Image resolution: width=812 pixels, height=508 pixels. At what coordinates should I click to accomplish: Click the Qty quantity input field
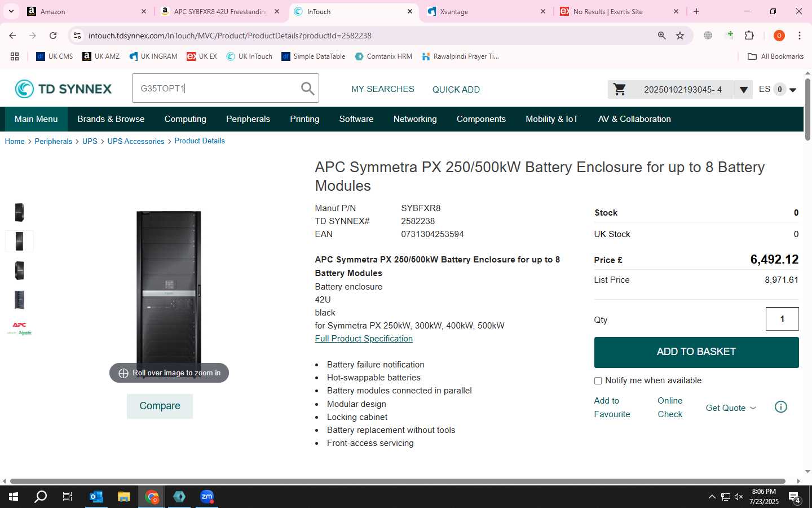pyautogui.click(x=782, y=319)
